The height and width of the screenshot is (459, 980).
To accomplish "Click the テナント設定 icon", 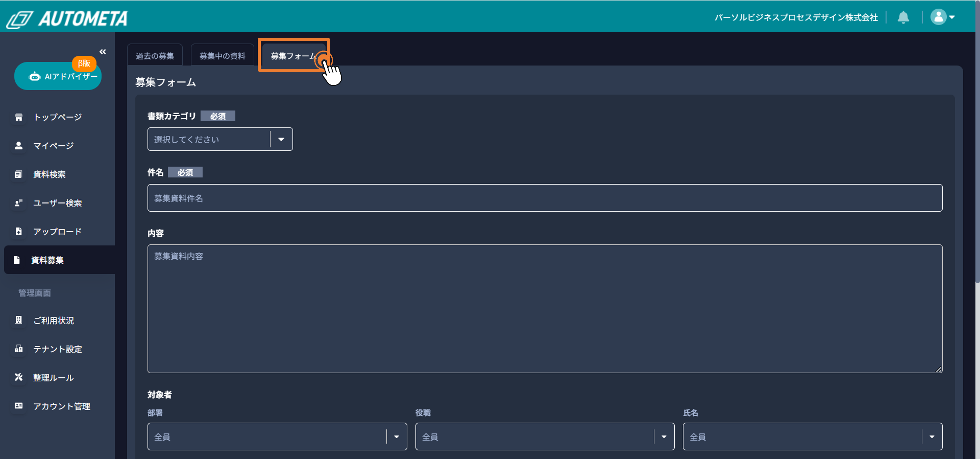I will (19, 348).
